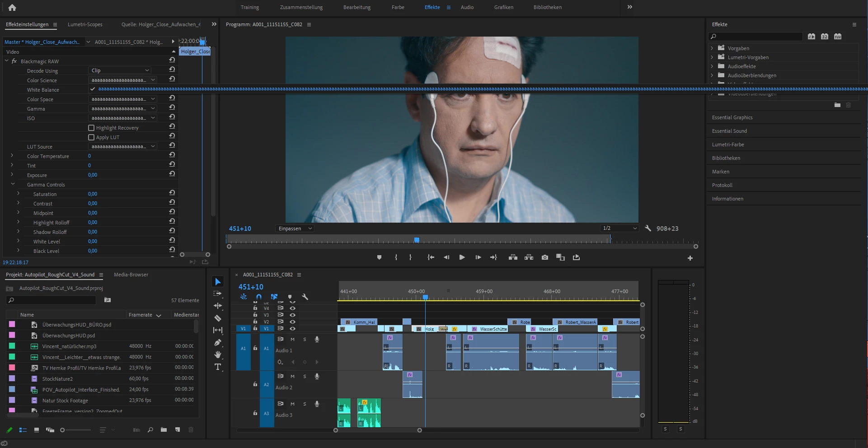Open the home screen icon
This screenshot has width=868, height=448.
tap(12, 7)
